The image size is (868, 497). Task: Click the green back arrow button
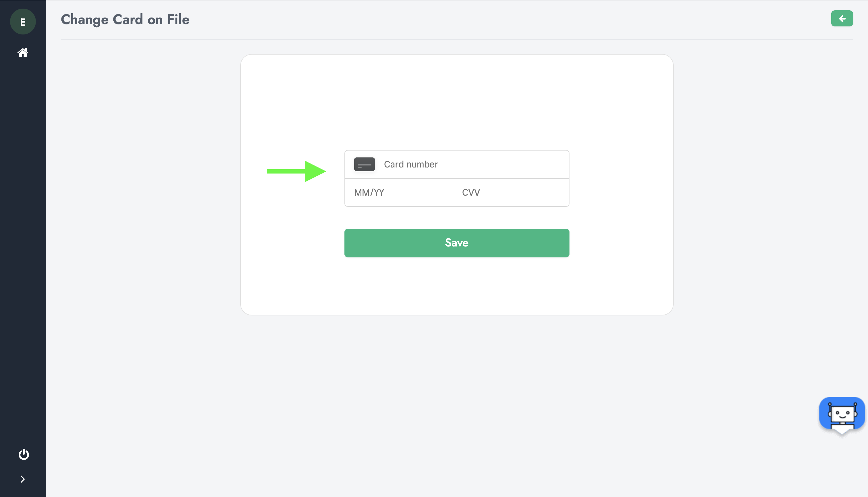point(842,18)
